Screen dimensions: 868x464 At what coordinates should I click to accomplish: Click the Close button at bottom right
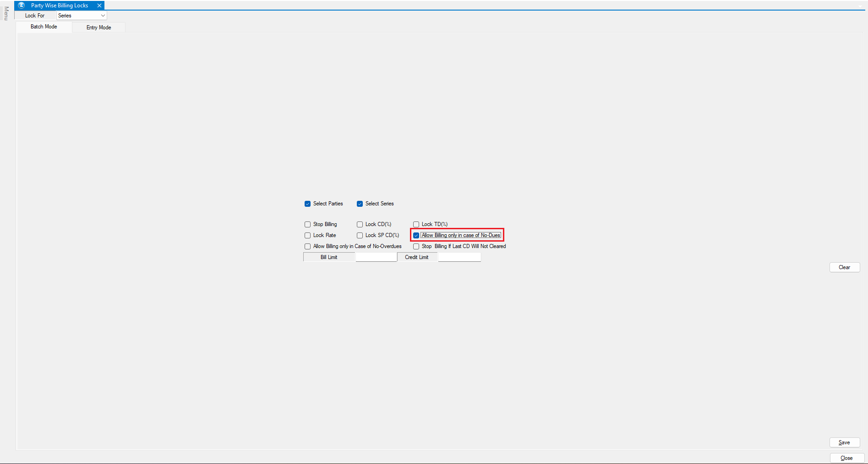click(x=846, y=458)
